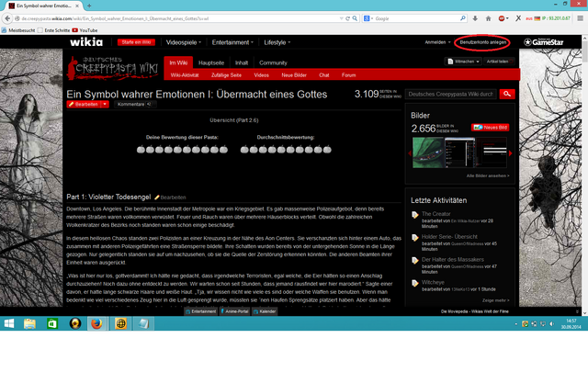Click the page vertical scrollbar
588x372 pixels.
tap(584, 176)
